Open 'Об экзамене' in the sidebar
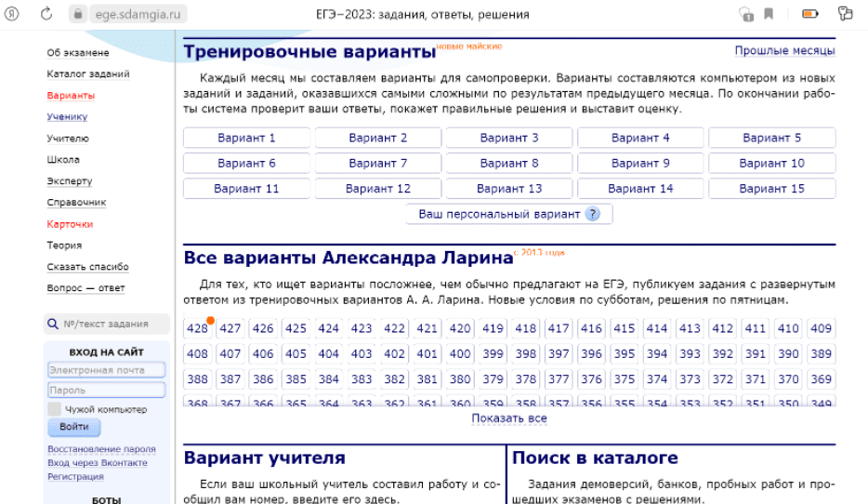The image size is (868, 504). coord(78,53)
